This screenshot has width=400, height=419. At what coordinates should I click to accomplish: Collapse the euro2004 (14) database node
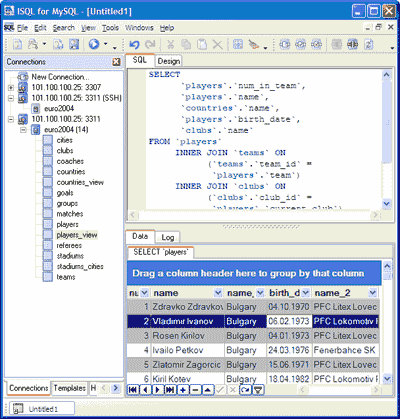[x=23, y=130]
